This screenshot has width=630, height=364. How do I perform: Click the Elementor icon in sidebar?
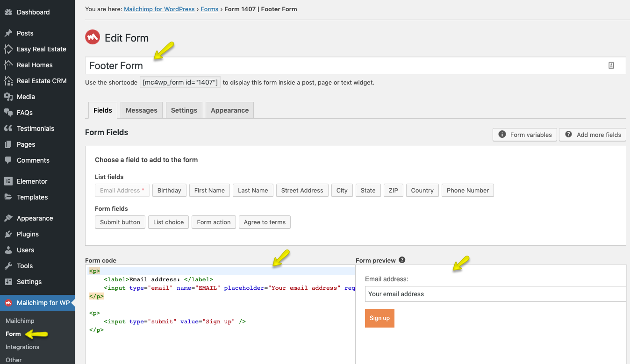click(x=8, y=181)
